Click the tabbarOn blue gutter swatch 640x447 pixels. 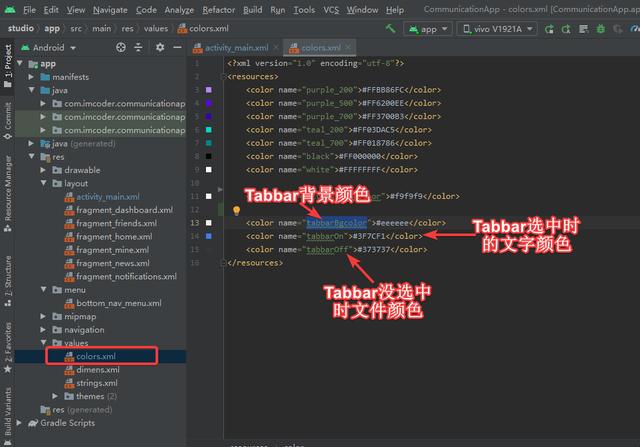(209, 236)
